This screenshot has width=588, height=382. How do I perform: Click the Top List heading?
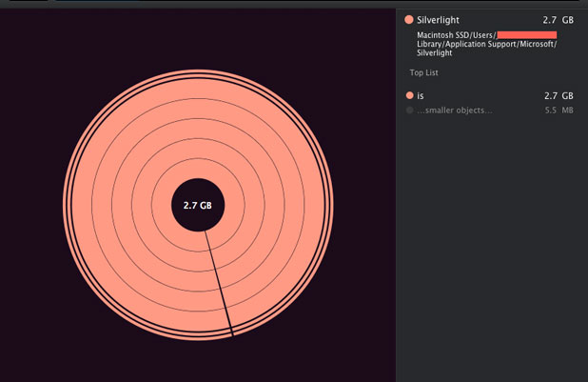pyautogui.click(x=423, y=72)
